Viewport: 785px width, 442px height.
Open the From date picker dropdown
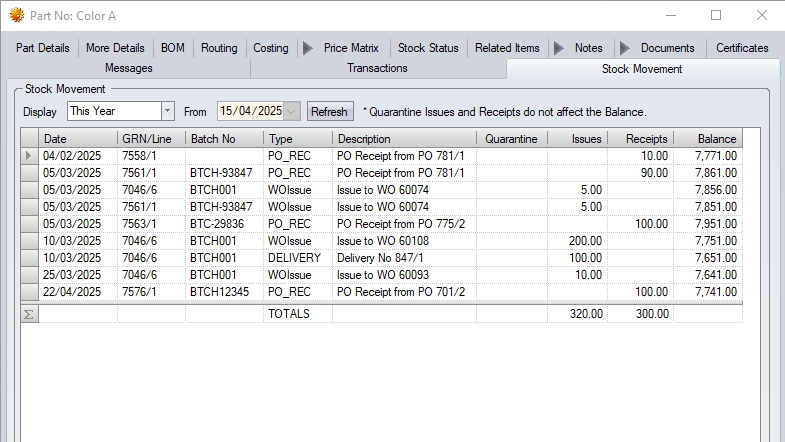291,111
